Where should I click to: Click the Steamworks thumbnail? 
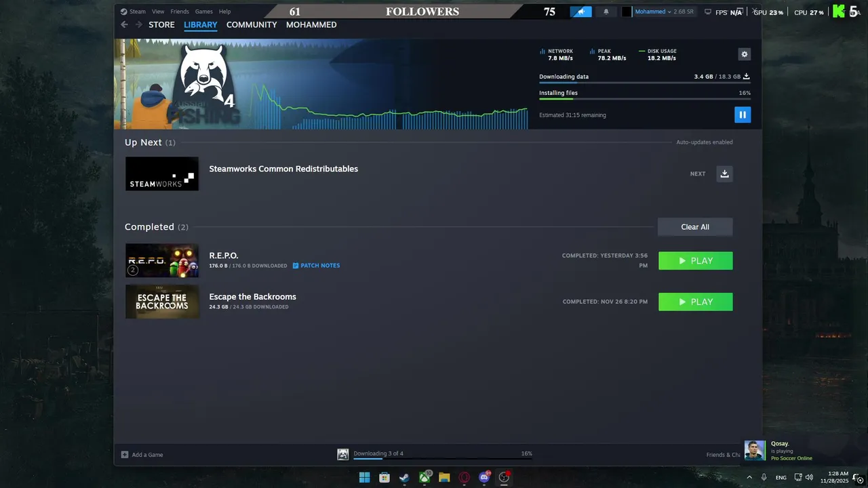[162, 174]
